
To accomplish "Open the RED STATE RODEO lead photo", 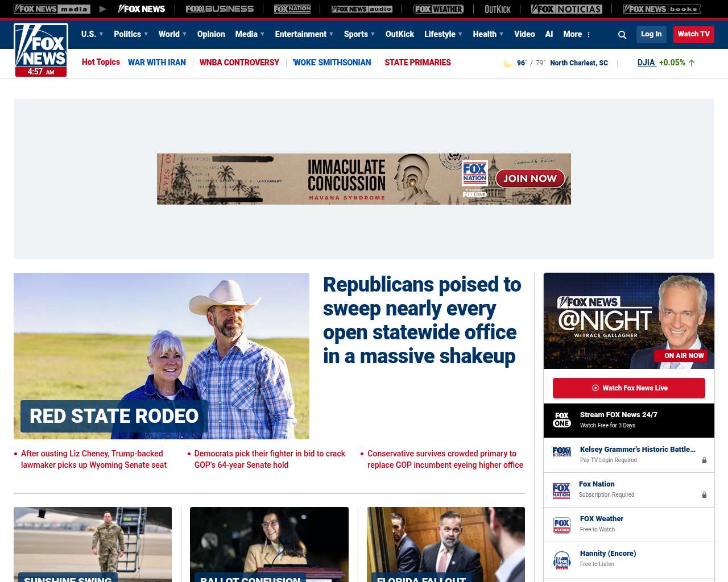I will tap(162, 356).
